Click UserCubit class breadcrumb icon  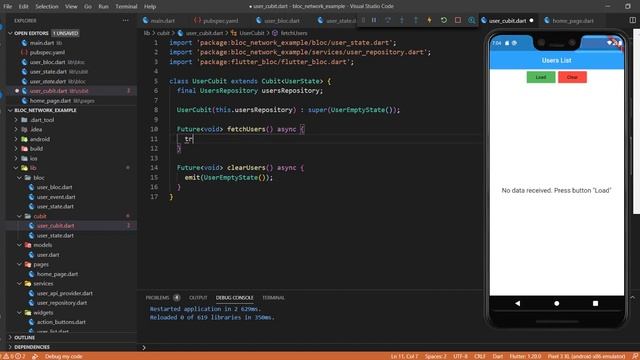point(233,33)
